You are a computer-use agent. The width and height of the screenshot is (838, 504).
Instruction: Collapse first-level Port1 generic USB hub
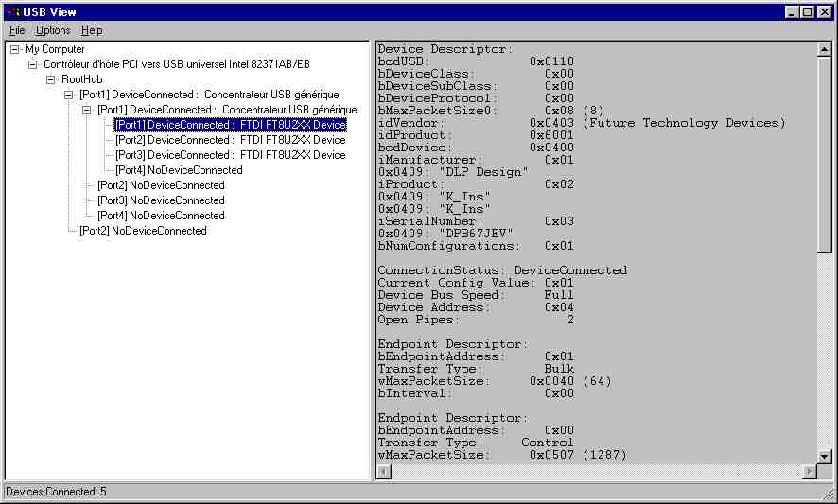(x=69, y=95)
